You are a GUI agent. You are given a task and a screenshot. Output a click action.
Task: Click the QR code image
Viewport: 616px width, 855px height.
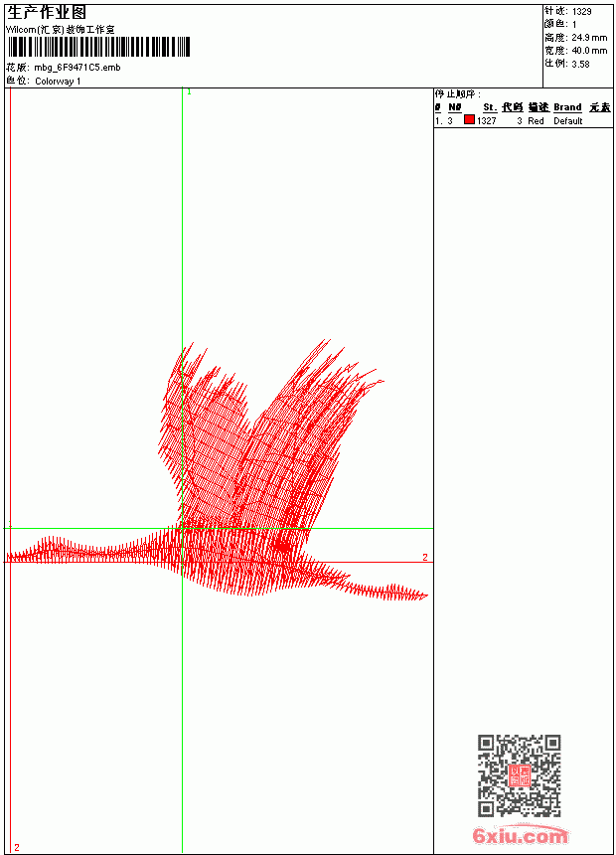pyautogui.click(x=520, y=775)
